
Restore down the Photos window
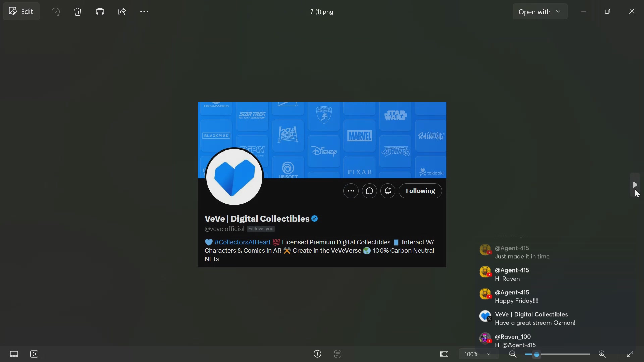pos(608,12)
